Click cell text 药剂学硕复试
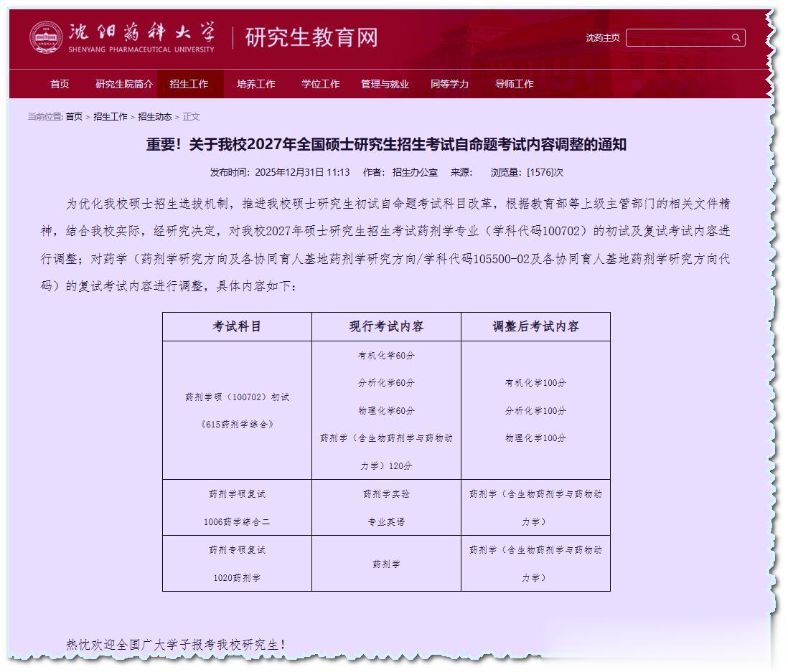 [x=238, y=494]
